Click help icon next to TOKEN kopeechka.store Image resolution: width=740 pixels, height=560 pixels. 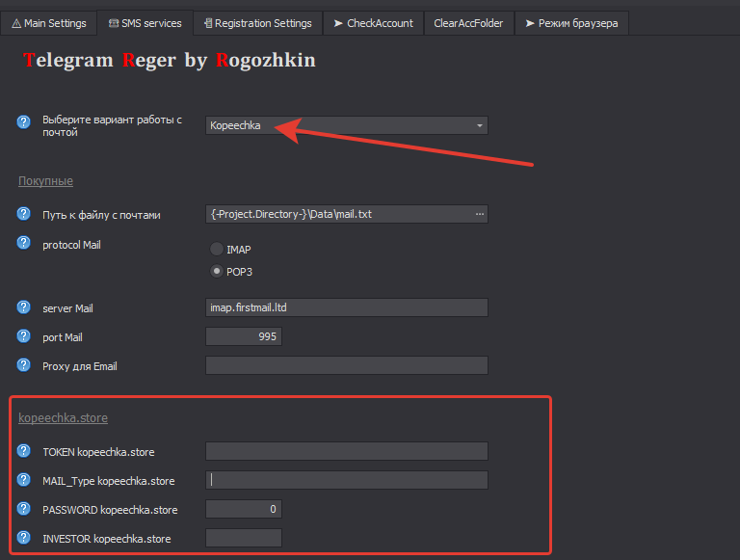point(23,451)
